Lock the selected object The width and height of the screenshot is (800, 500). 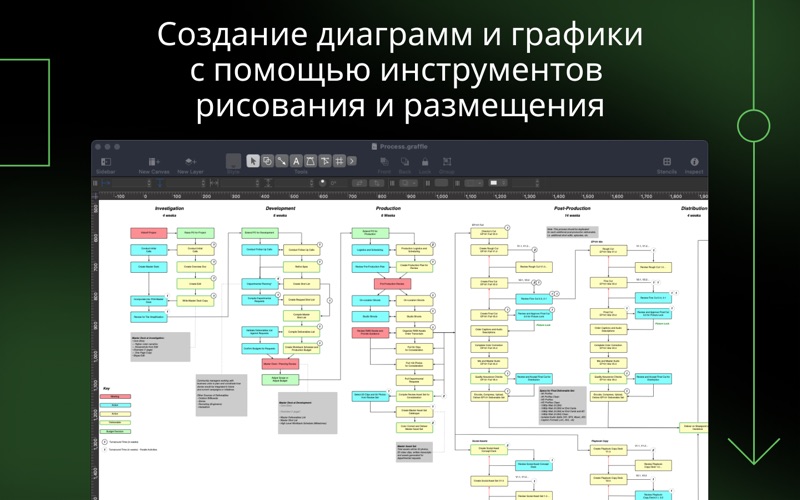(x=424, y=162)
